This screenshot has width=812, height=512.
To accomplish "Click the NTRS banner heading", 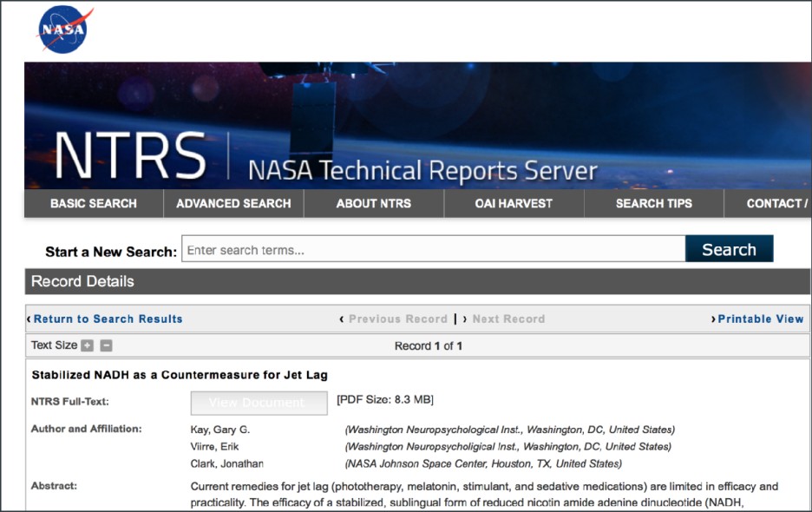I will [x=130, y=155].
